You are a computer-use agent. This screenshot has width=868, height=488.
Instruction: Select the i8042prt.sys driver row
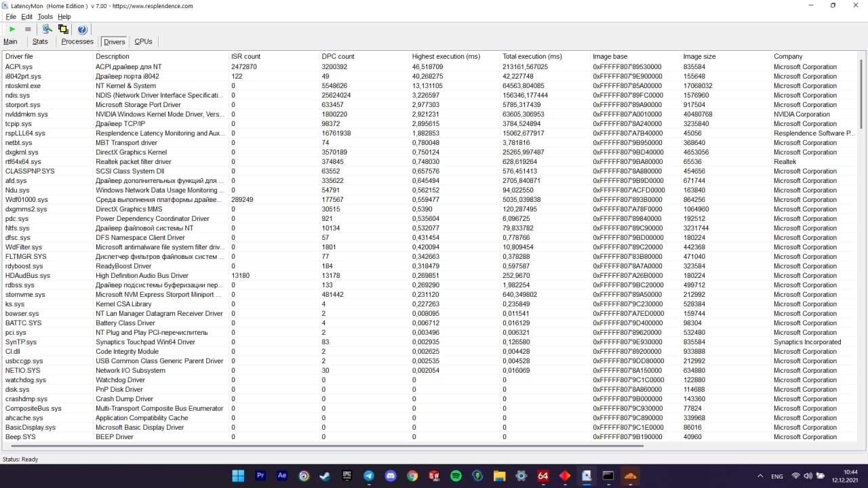pos(431,77)
